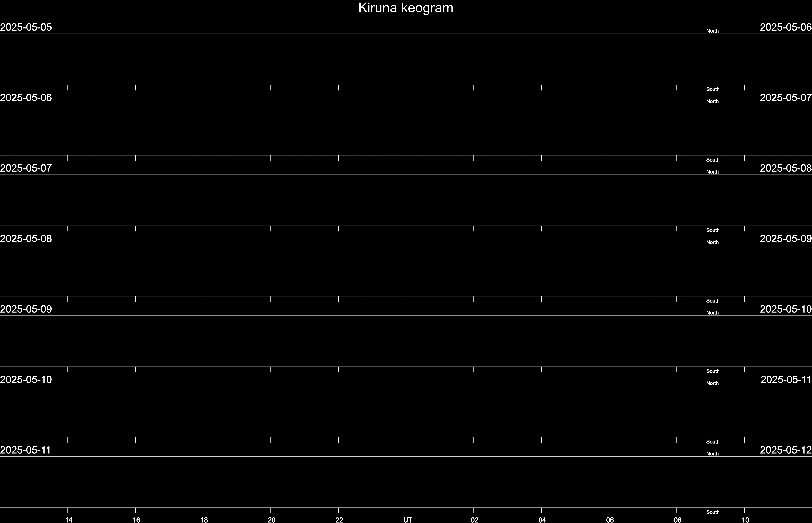Viewport: 812px width, 523px height.
Task: Select the 08 hour axis label
Action: pyautogui.click(x=678, y=520)
